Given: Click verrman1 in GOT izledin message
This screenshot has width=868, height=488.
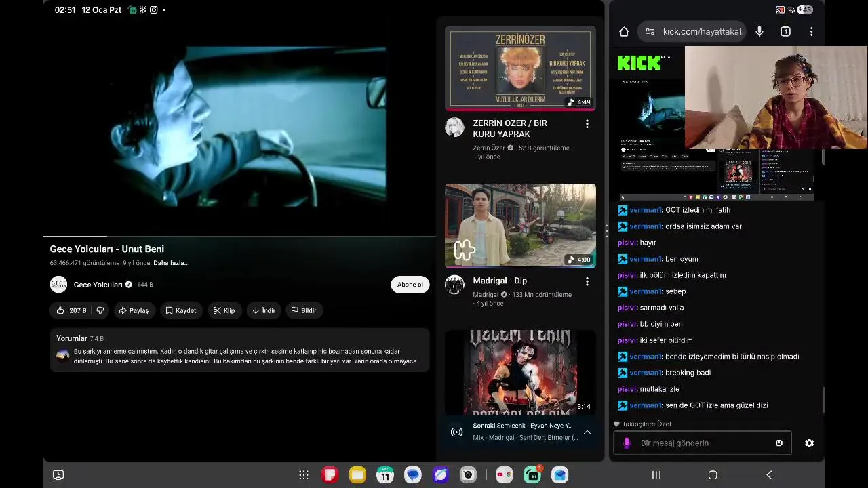Looking at the screenshot, I should click(x=646, y=210).
